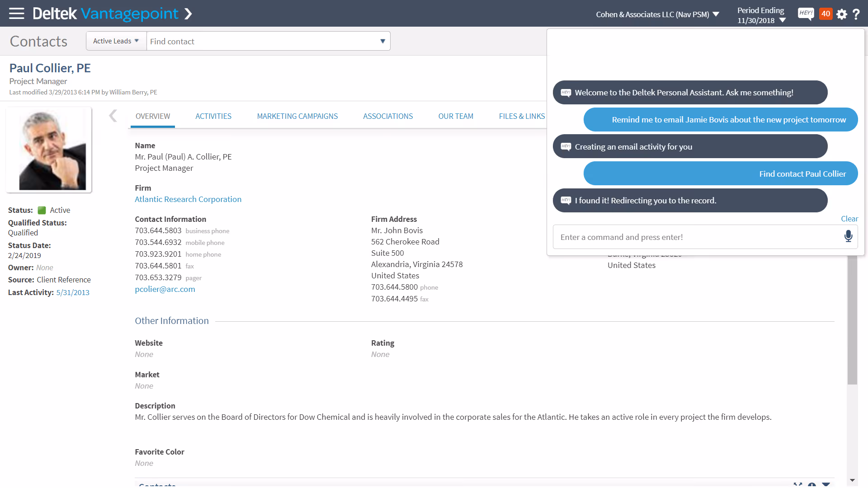Click the business phone number 703.644.5803
Viewport: 868px width, 488px height.
click(x=158, y=230)
